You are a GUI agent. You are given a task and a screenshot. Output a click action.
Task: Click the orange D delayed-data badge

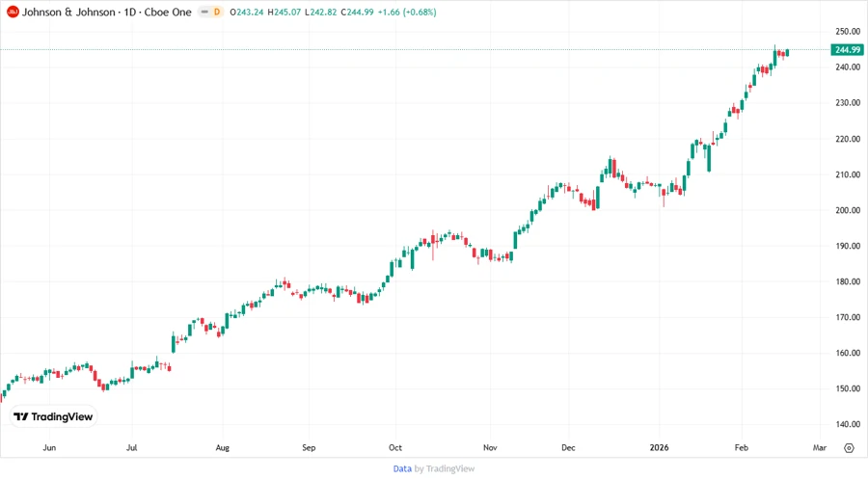[x=216, y=12]
